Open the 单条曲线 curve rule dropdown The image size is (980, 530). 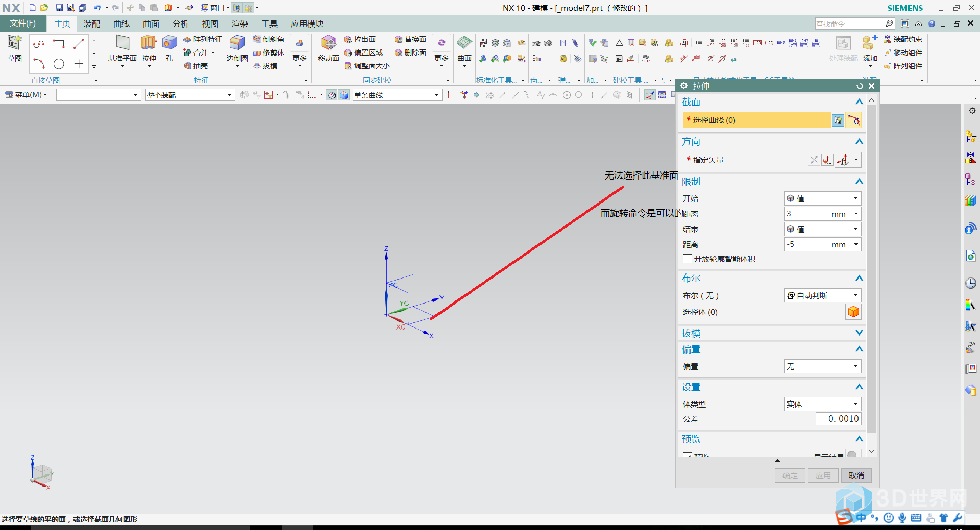tap(397, 95)
